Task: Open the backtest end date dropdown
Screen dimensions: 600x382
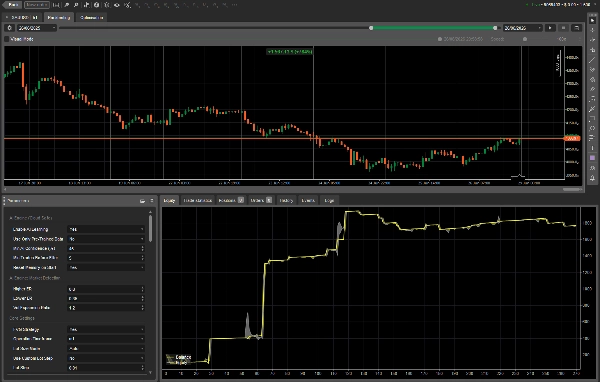Action: coord(523,28)
